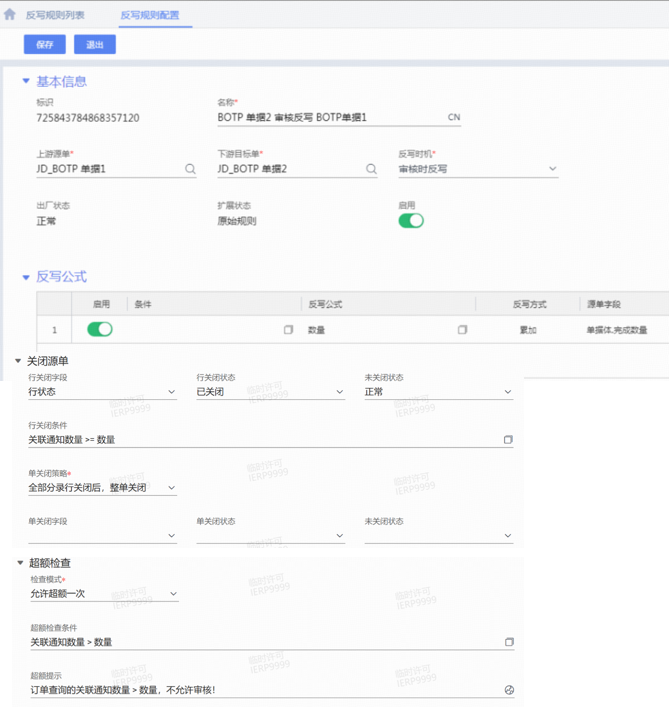
Task: Click the 反写方式 column header
Action: (530, 304)
